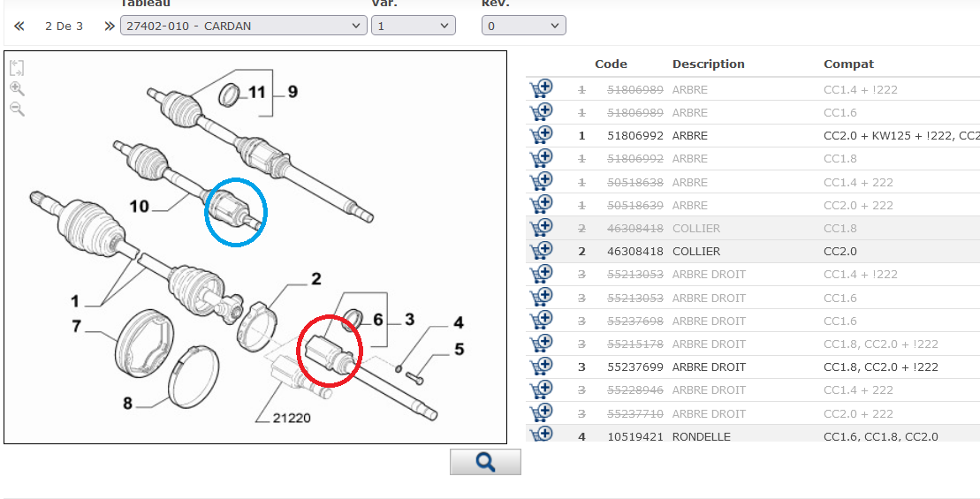
Task: Click part code 50518639
Action: click(635, 206)
